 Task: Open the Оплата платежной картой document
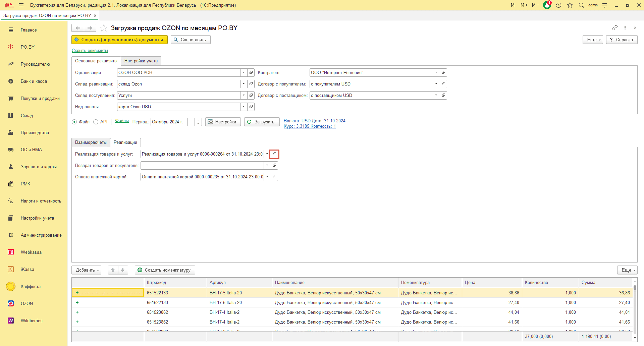tap(274, 177)
